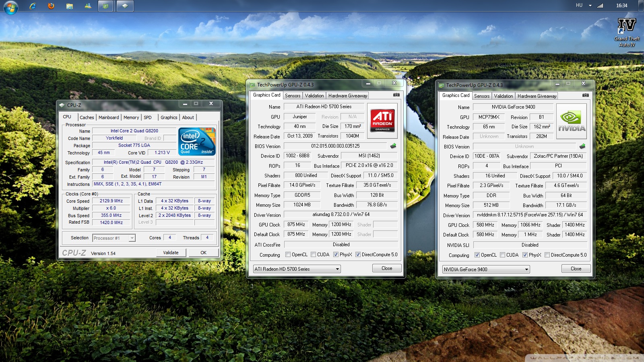This screenshot has width=644, height=362.
Task: Open Validation tab in ATI GPU-Z
Action: (x=314, y=96)
